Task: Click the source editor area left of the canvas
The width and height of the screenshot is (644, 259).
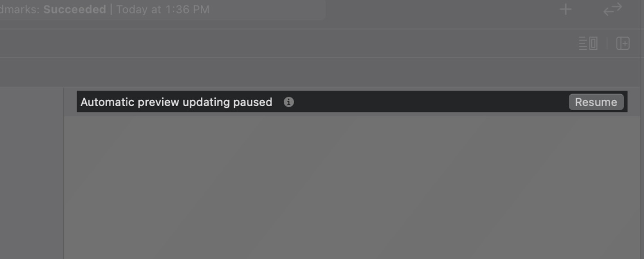Action: tap(31, 173)
